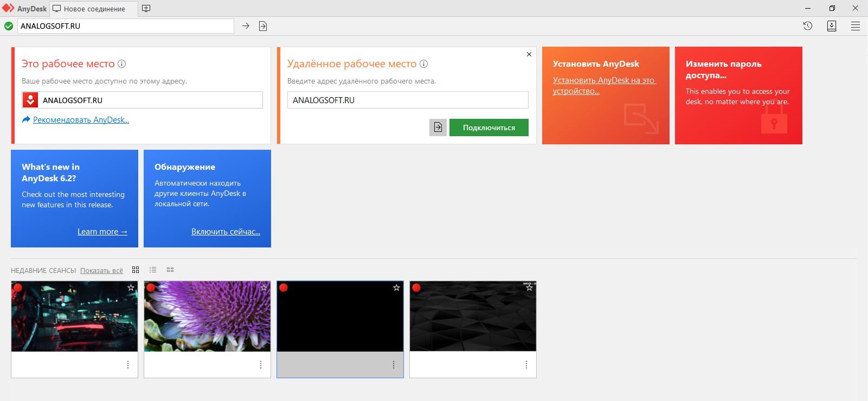Click the 'Установить AnyDesk' tile heading
This screenshot has width=868, height=401.
coord(596,63)
